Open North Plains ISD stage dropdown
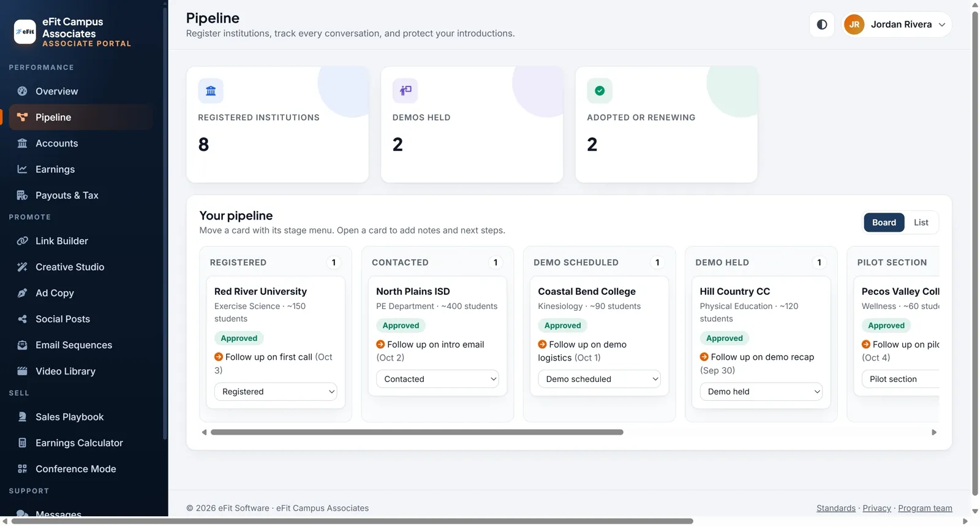The width and height of the screenshot is (980, 526). pos(437,379)
